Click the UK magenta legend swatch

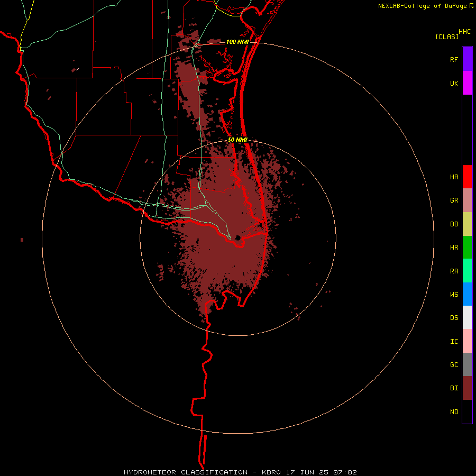(x=467, y=83)
